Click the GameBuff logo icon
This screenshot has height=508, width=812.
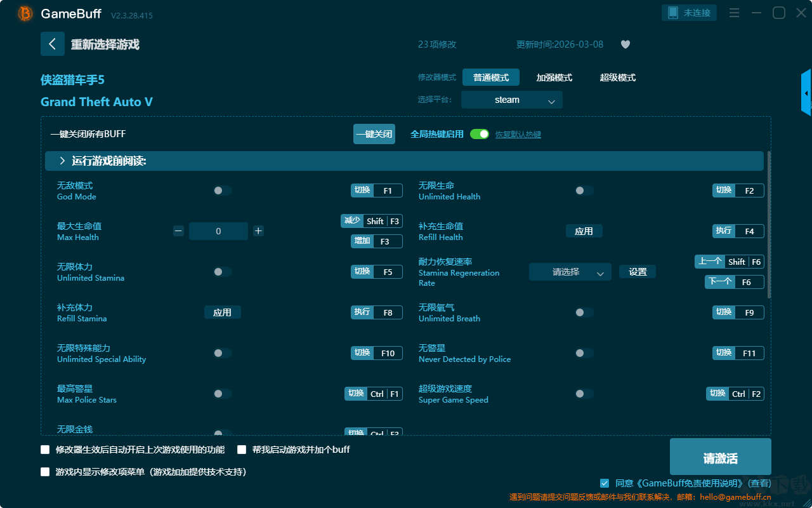click(25, 13)
